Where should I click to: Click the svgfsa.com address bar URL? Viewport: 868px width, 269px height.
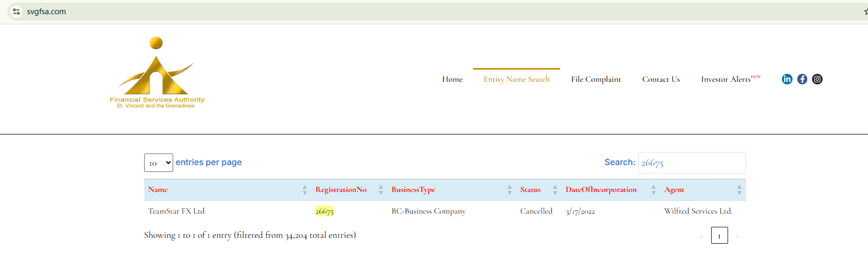46,12
